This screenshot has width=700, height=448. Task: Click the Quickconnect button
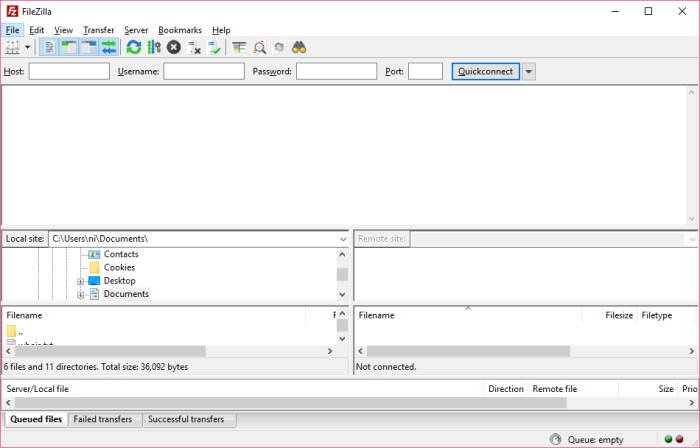tap(485, 71)
